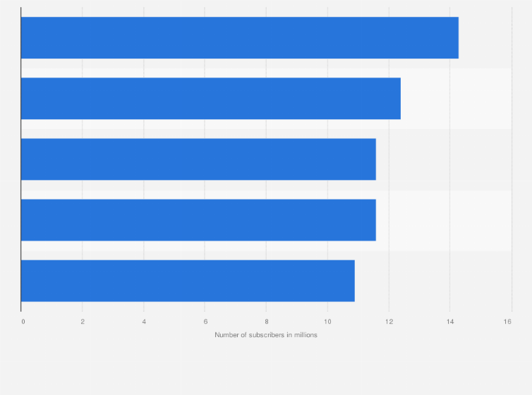Click blank row space right of the fourth bar
The width and height of the screenshot is (532, 395).
click(444, 220)
